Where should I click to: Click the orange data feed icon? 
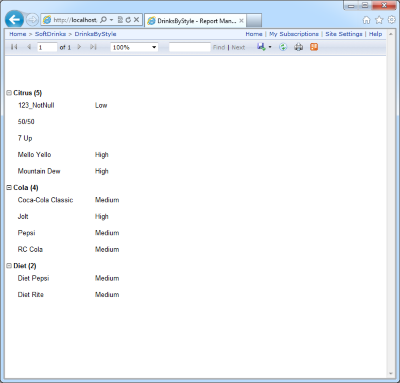[x=314, y=47]
